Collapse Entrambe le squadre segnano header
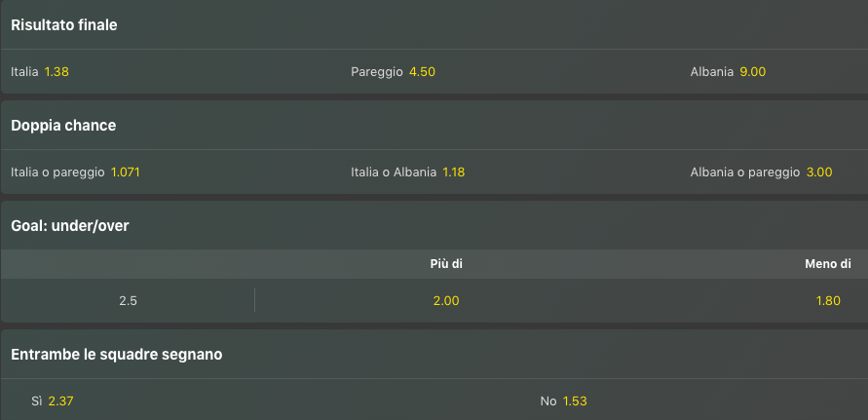868x420 pixels. click(116, 355)
